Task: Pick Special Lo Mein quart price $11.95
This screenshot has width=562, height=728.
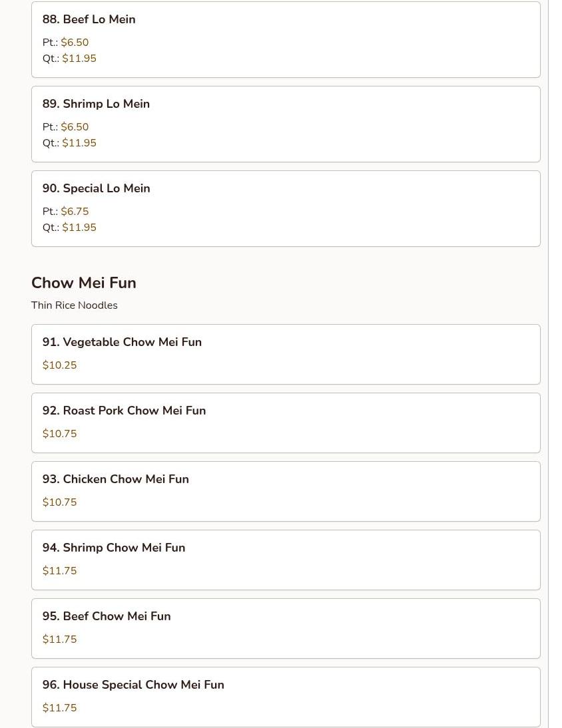Action: [79, 228]
